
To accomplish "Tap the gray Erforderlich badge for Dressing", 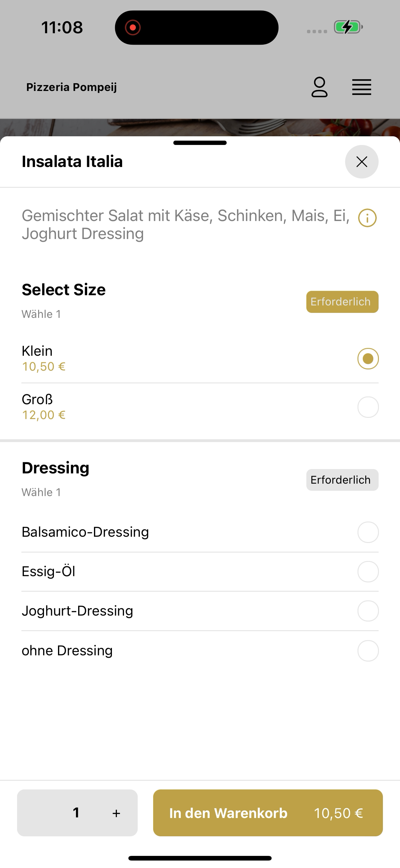I will [x=342, y=480].
